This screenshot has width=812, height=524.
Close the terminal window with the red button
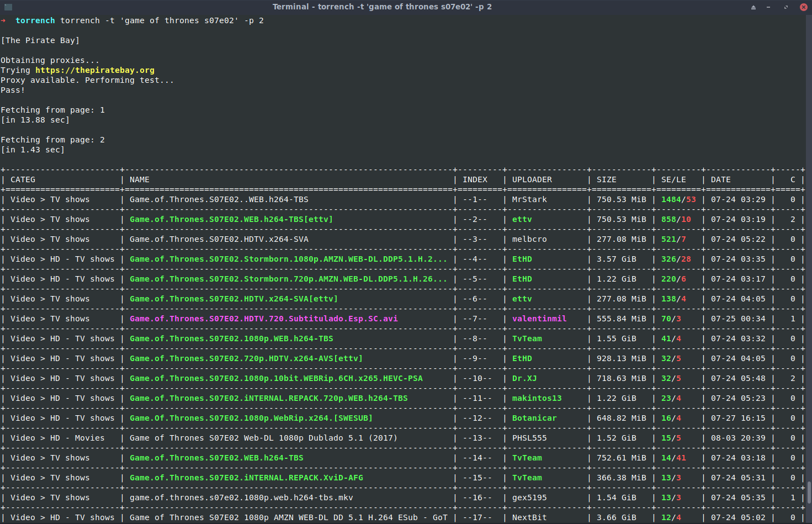[x=803, y=7]
